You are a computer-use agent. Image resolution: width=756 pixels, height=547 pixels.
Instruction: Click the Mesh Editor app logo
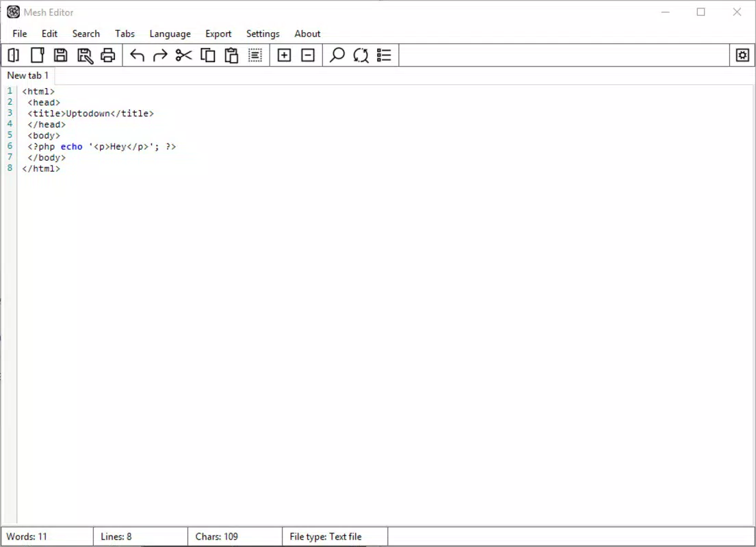tap(14, 12)
